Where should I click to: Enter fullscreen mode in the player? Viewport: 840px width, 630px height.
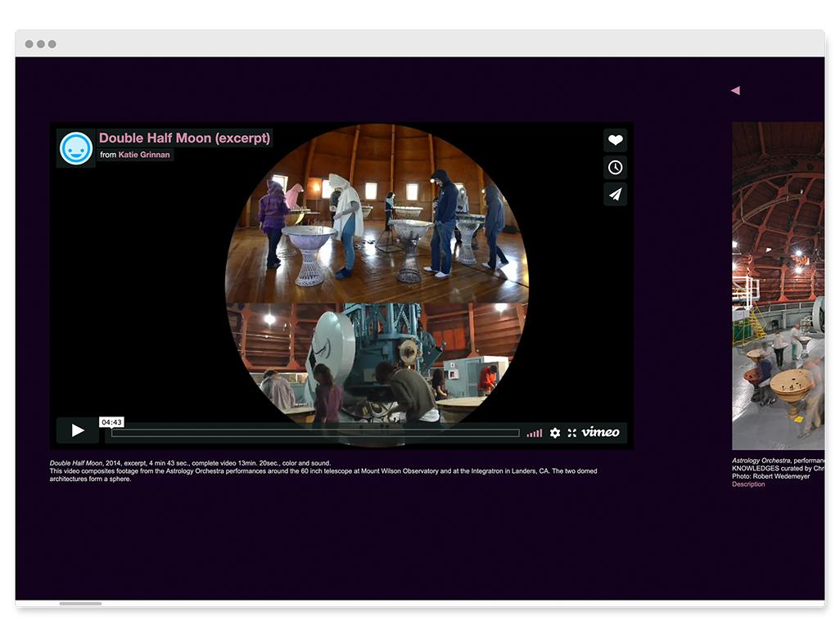click(x=572, y=433)
